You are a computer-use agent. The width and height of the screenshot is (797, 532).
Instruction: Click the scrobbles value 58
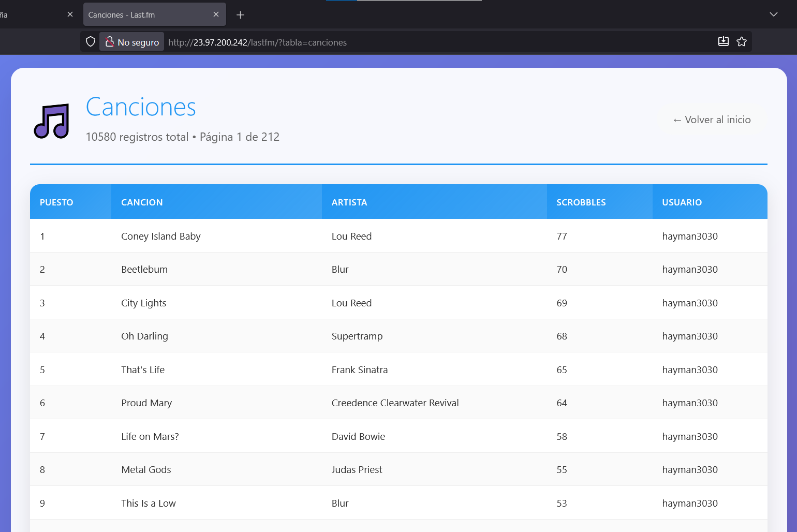pyautogui.click(x=562, y=437)
